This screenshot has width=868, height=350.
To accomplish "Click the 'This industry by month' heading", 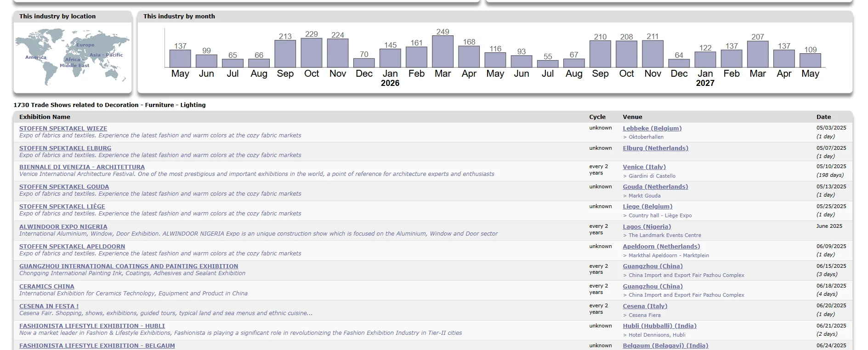I will (179, 16).
